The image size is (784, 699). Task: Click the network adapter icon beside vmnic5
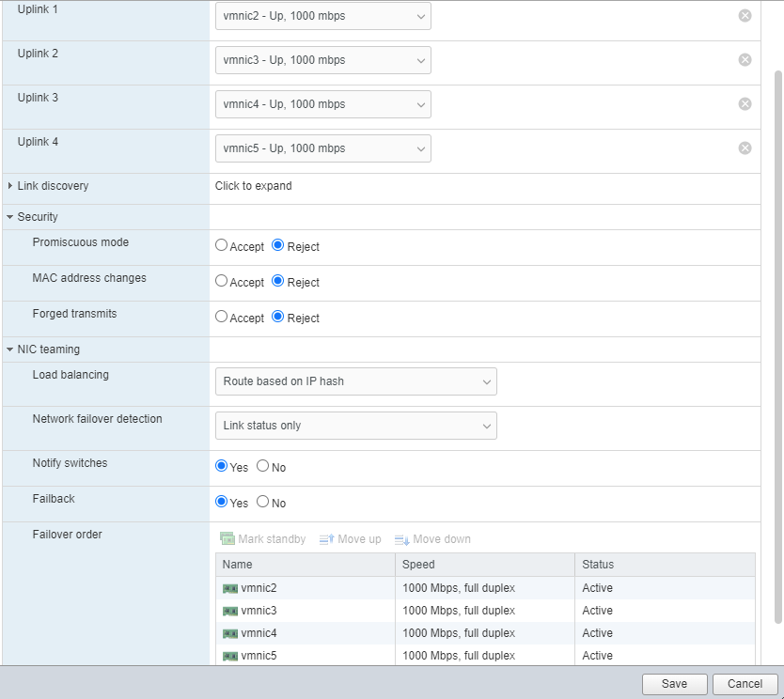(x=228, y=655)
